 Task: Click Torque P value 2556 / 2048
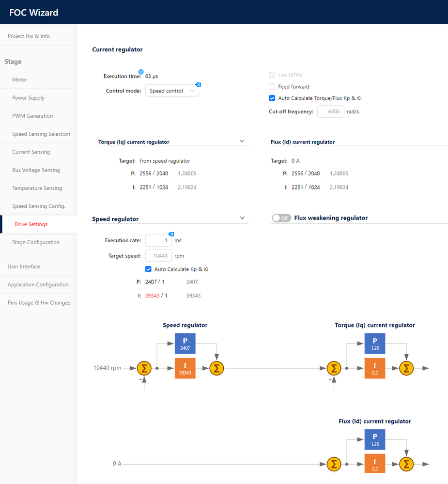(154, 173)
